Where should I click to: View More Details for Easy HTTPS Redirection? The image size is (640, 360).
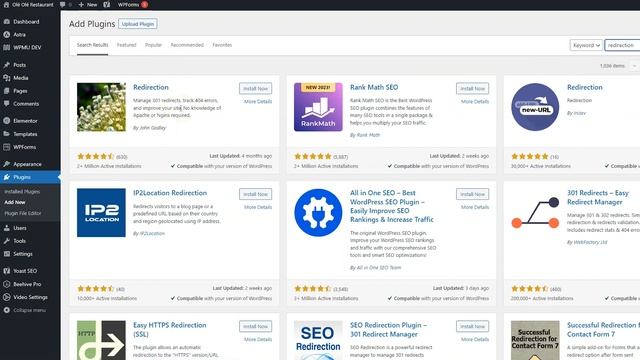pos(258,340)
